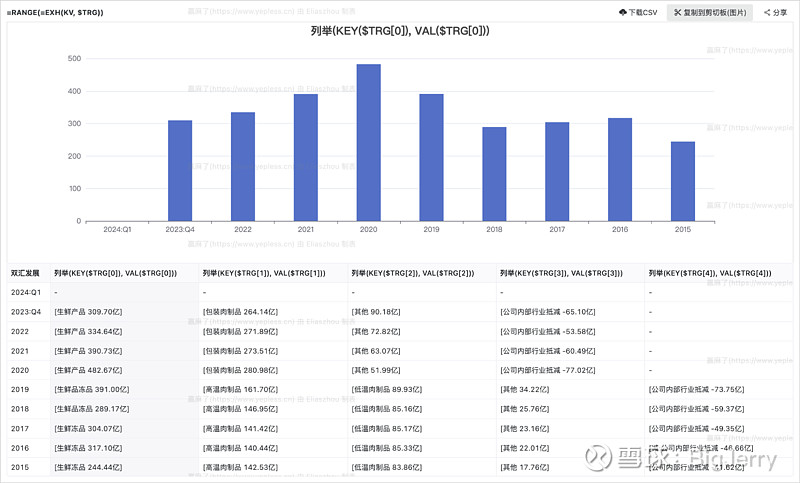
Task: Click the formula text =RANGE(=EXH(KV, $TRG))
Action: (x=55, y=12)
